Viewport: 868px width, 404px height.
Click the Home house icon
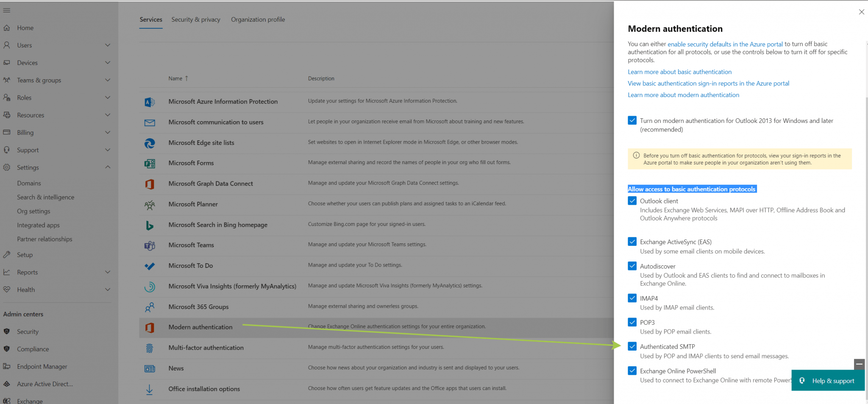[7, 28]
